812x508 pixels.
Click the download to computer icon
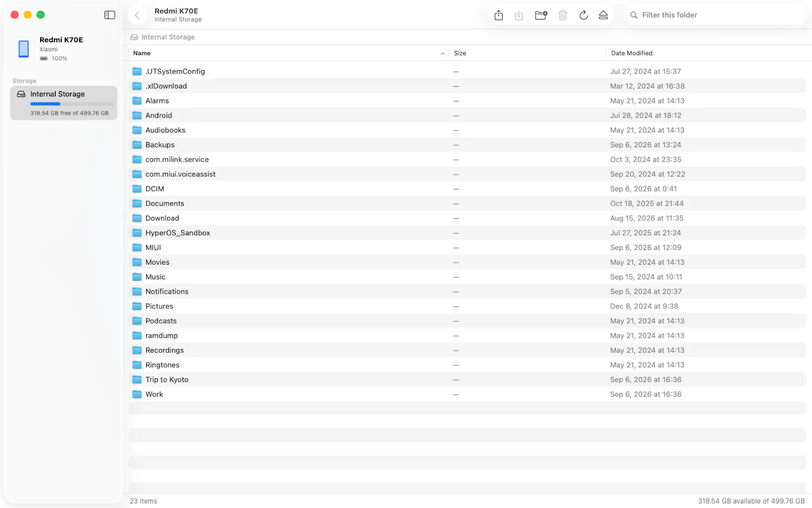pyautogui.click(x=519, y=15)
